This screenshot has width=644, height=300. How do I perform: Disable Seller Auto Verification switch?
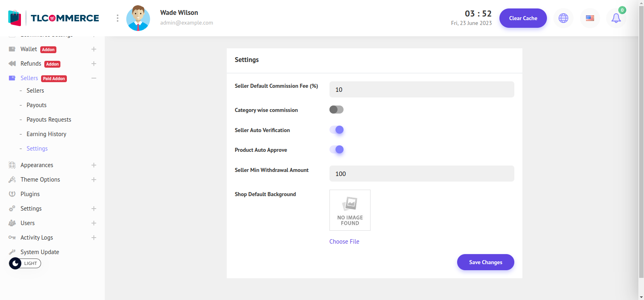coord(336,130)
